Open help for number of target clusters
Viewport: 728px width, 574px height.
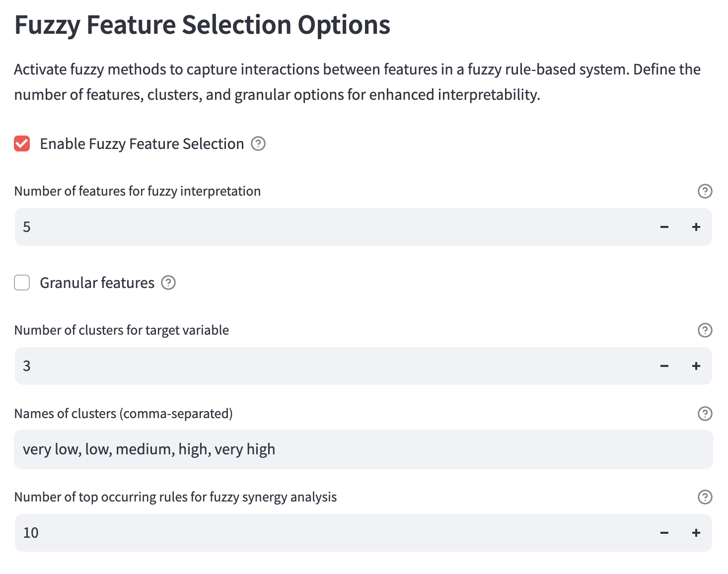pos(705,330)
